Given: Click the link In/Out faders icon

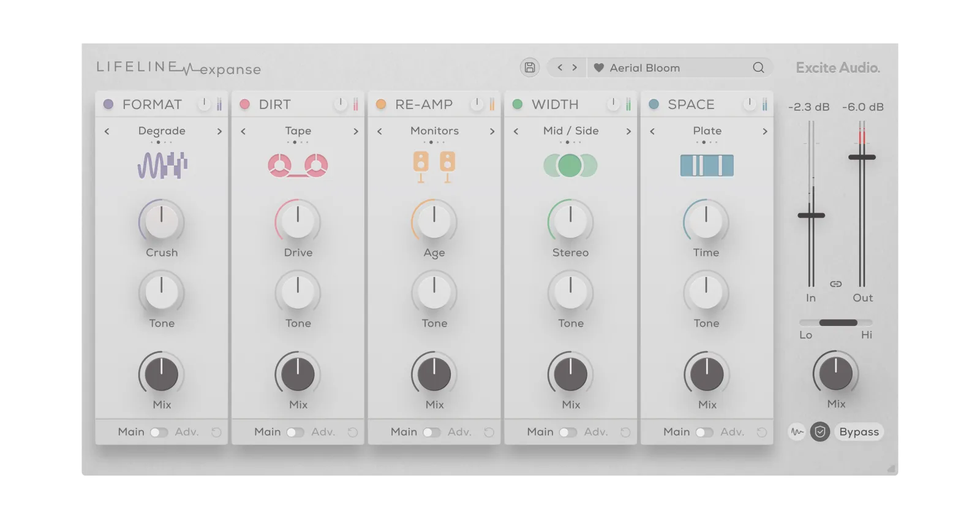Looking at the screenshot, I should click(836, 284).
